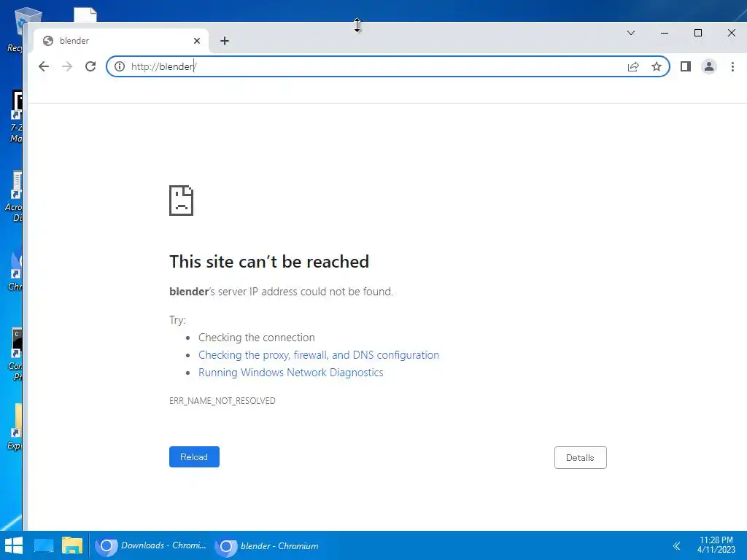Screen dimensions: 747x560
Task: Open the tab search chevron
Action: click(631, 33)
